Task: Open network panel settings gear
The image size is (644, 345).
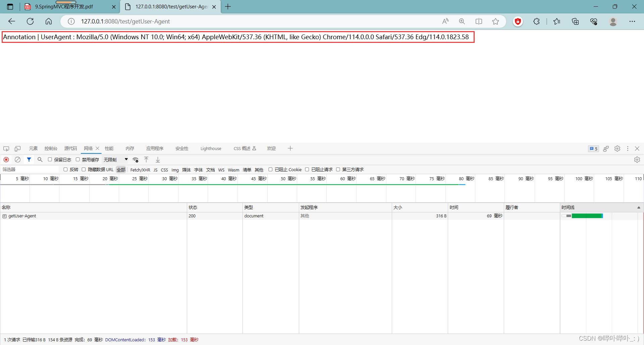Action: [x=637, y=160]
